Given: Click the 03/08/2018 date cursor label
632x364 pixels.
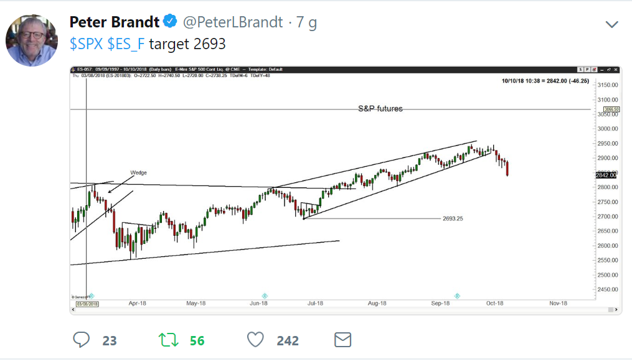Looking at the screenshot, I should (x=87, y=303).
